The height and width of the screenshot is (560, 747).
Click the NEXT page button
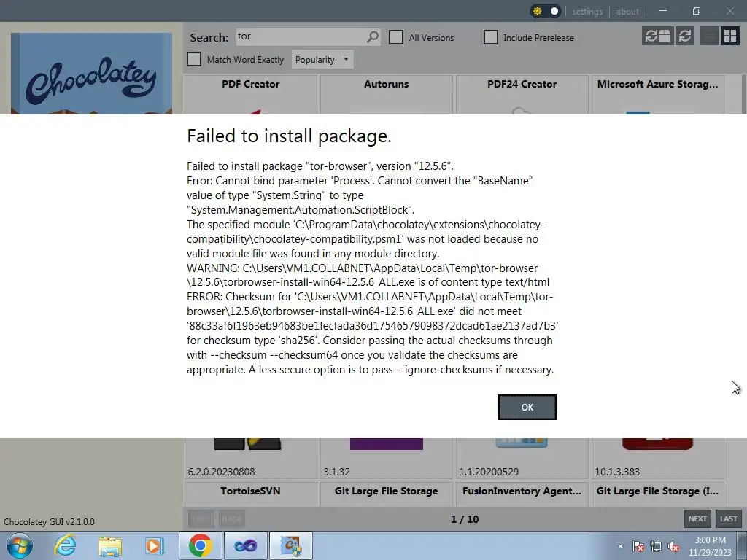point(697,518)
